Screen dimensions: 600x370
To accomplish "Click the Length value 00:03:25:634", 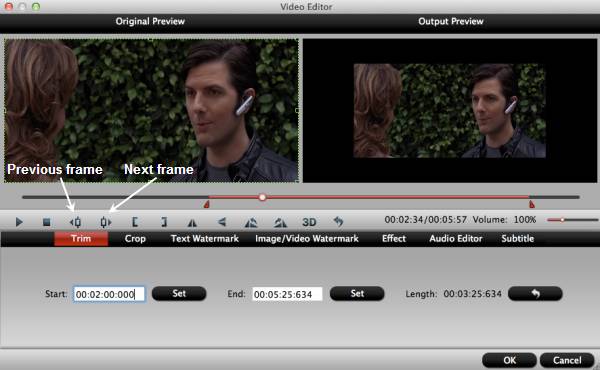I will point(473,294).
